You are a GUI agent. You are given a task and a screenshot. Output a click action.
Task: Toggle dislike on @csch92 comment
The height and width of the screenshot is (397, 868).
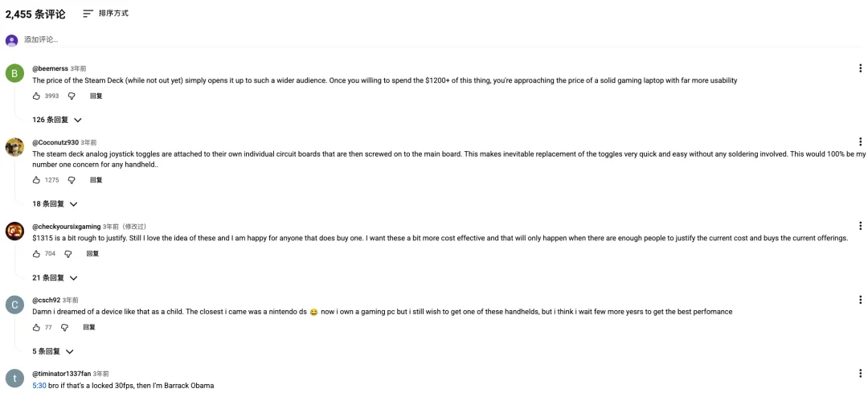click(65, 327)
